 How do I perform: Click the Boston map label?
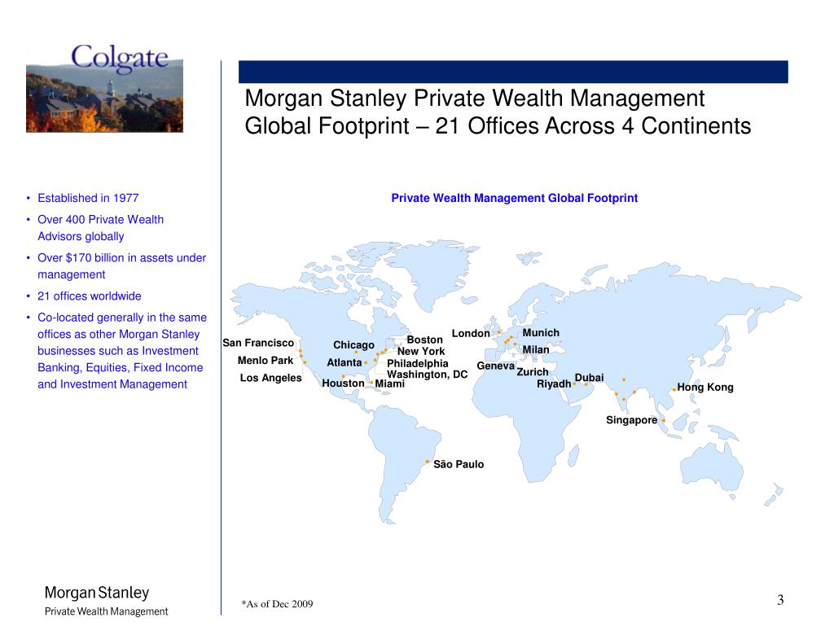point(424,340)
